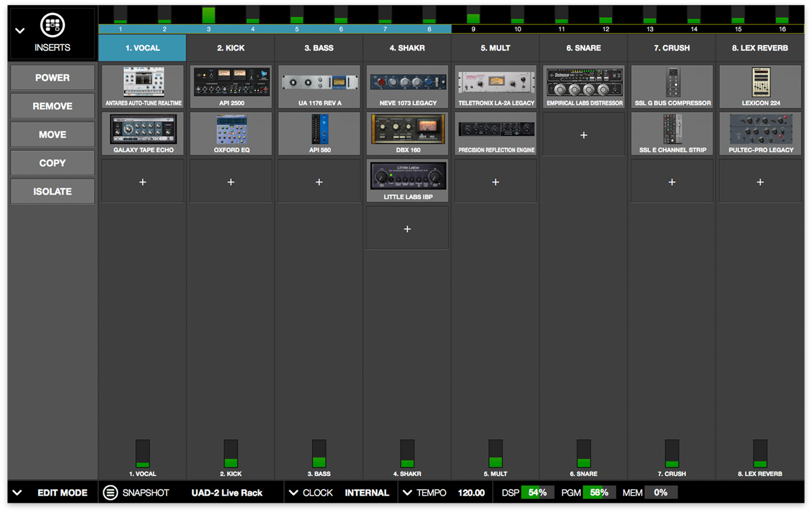The width and height of the screenshot is (812, 512).
Task: Open the Pultec-Pro Legacy plugin
Action: click(760, 134)
